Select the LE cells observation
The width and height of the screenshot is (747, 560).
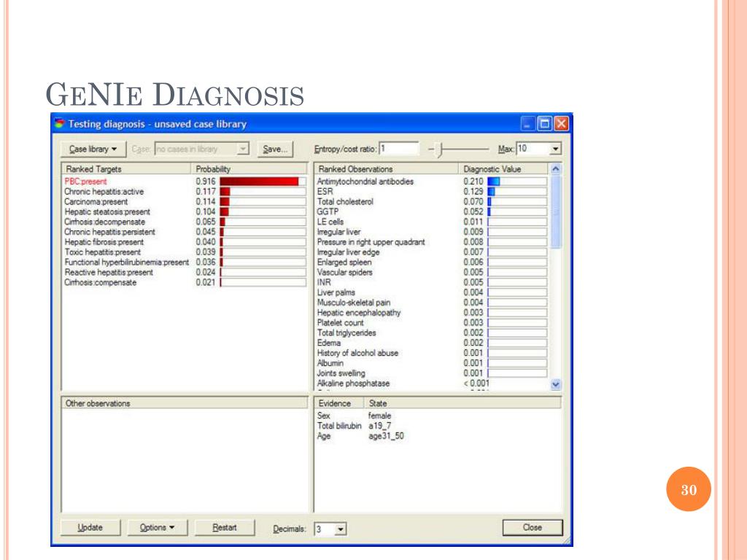click(x=432, y=222)
